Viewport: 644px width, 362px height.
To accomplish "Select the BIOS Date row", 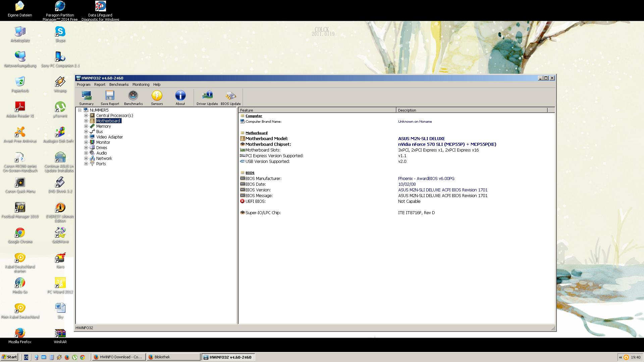I will coord(396,184).
